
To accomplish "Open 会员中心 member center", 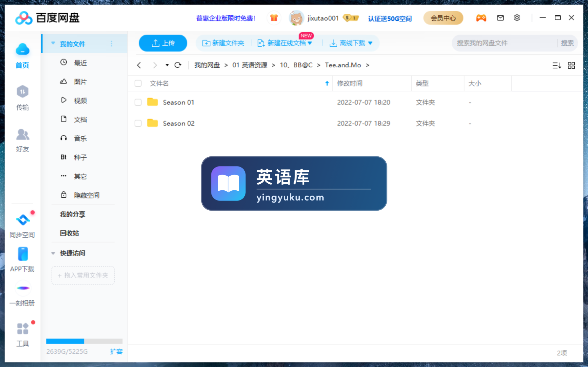I will (x=443, y=18).
